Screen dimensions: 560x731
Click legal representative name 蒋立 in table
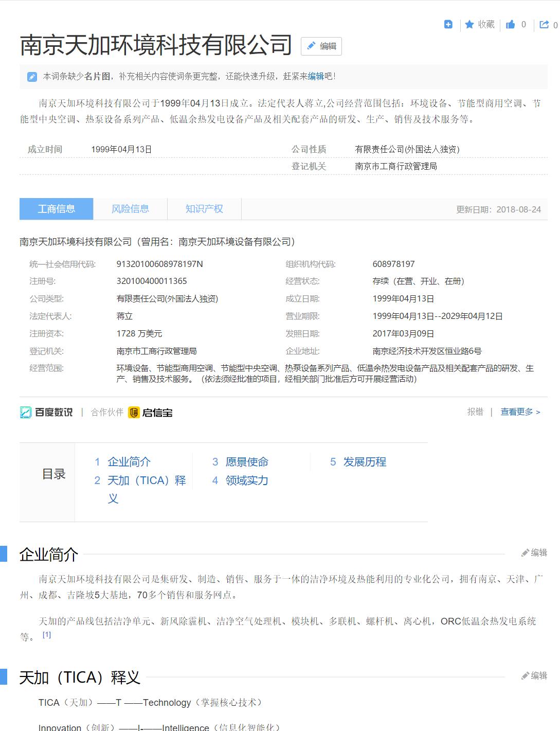pyautogui.click(x=124, y=316)
